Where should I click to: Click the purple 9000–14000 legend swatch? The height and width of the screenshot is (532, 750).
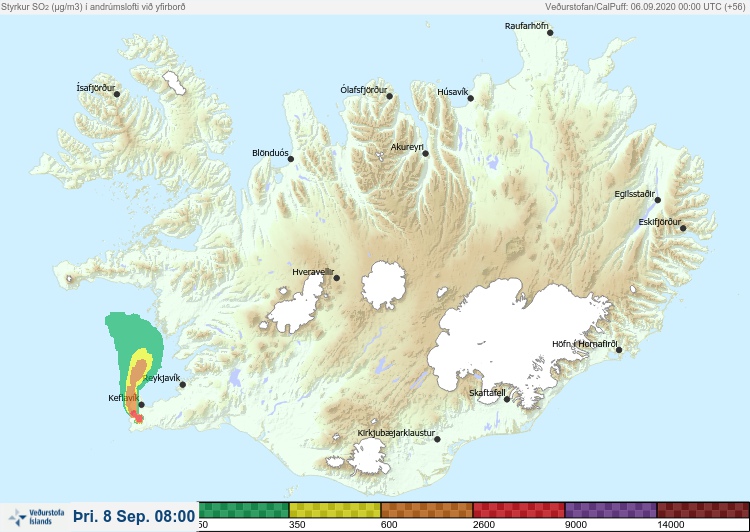click(611, 510)
